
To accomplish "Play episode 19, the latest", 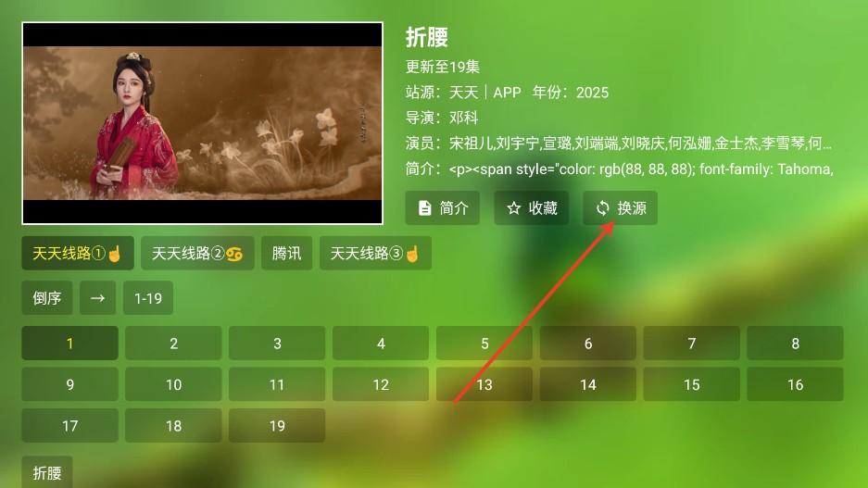I will tap(277, 426).
